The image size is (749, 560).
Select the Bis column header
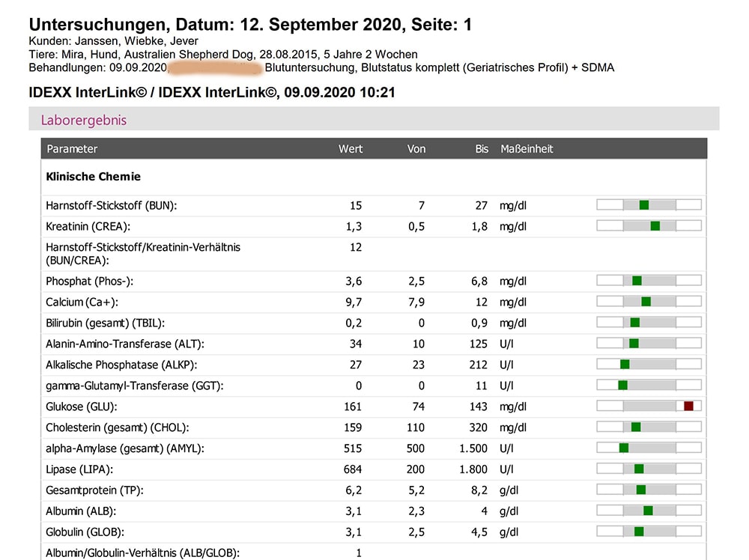(482, 149)
